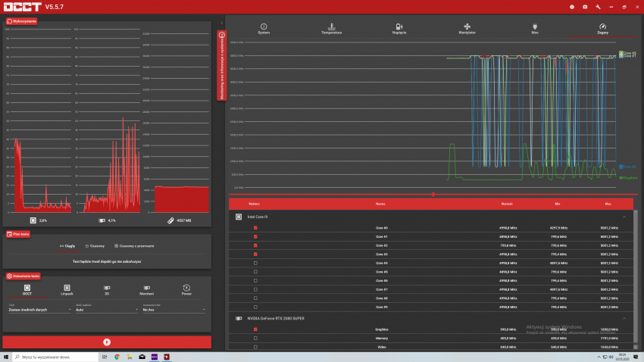Check the Core #8 checkbox

pos(255,298)
